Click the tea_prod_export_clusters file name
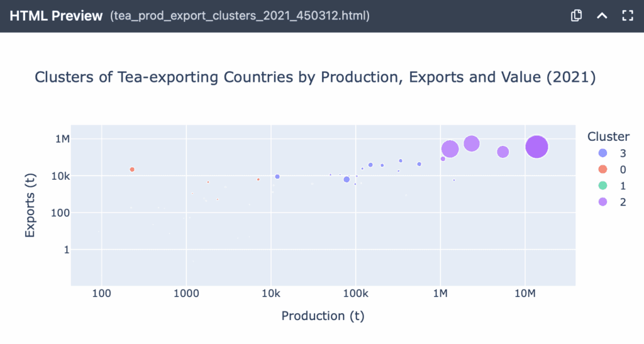Viewport: 644px width, 344px height. [240, 16]
